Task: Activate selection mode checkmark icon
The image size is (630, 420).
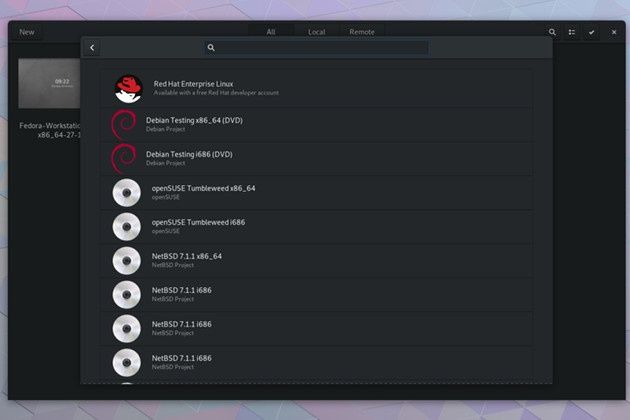Action: coord(591,32)
